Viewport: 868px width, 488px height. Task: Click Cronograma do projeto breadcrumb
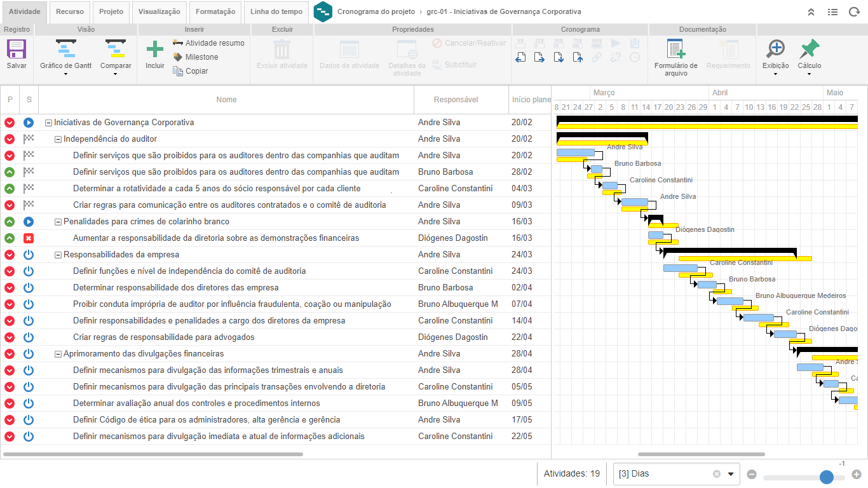tap(376, 12)
